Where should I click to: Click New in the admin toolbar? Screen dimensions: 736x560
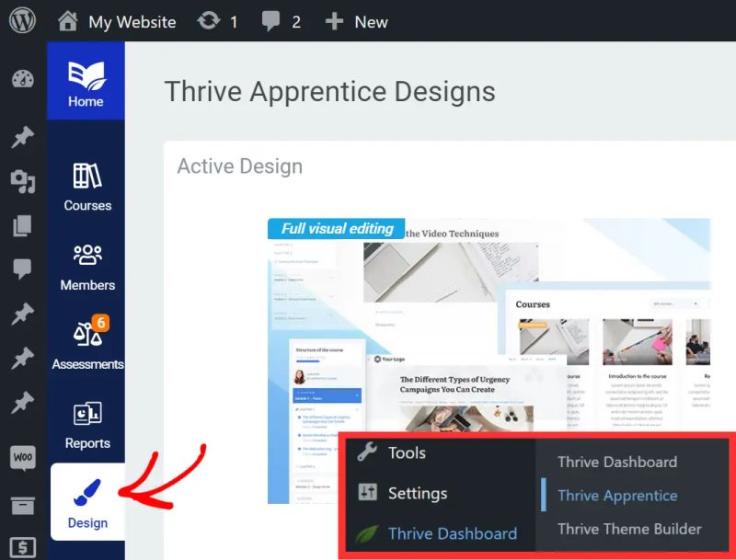coord(356,21)
